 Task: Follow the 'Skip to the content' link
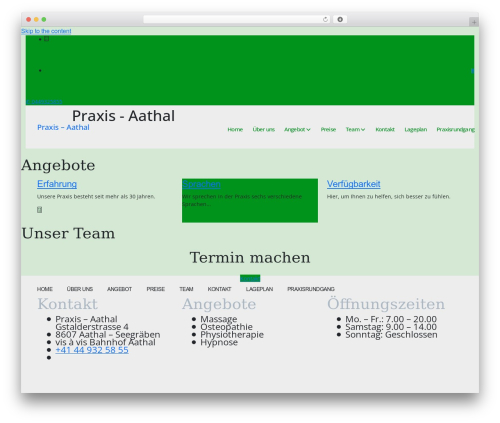[x=46, y=31]
